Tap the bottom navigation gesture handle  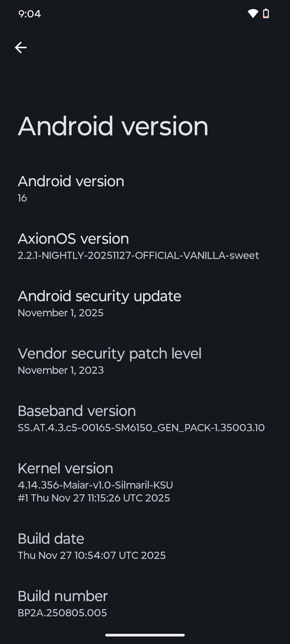145,635
